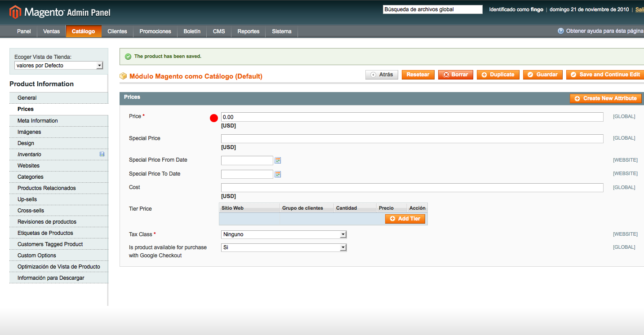
Task: Open the Promociones menu
Action: pos(155,31)
